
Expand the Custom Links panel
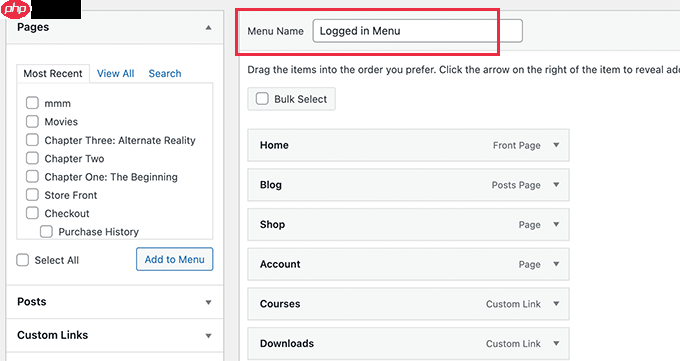click(x=114, y=335)
